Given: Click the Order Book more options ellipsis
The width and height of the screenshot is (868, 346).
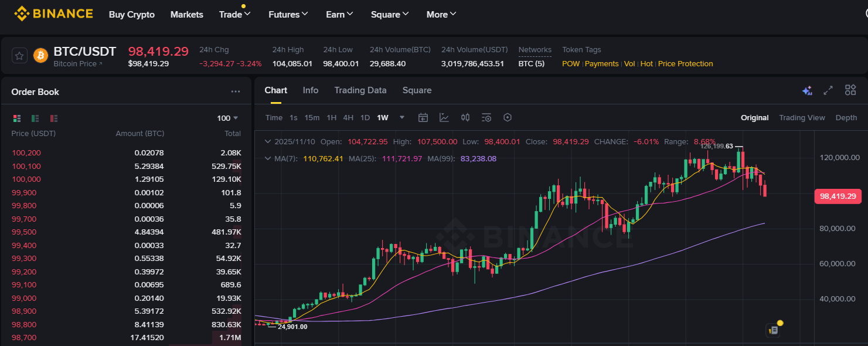Looking at the screenshot, I should point(236,91).
